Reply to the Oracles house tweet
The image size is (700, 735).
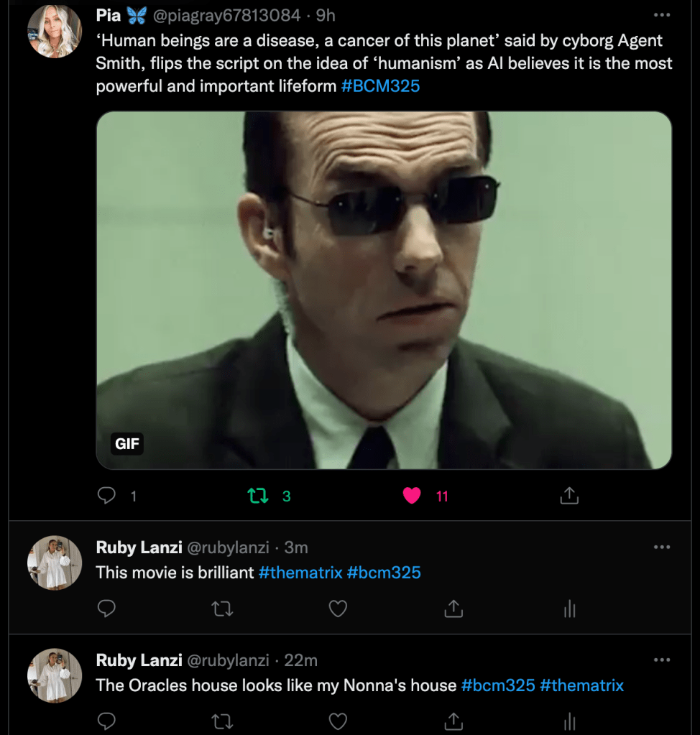(106, 721)
